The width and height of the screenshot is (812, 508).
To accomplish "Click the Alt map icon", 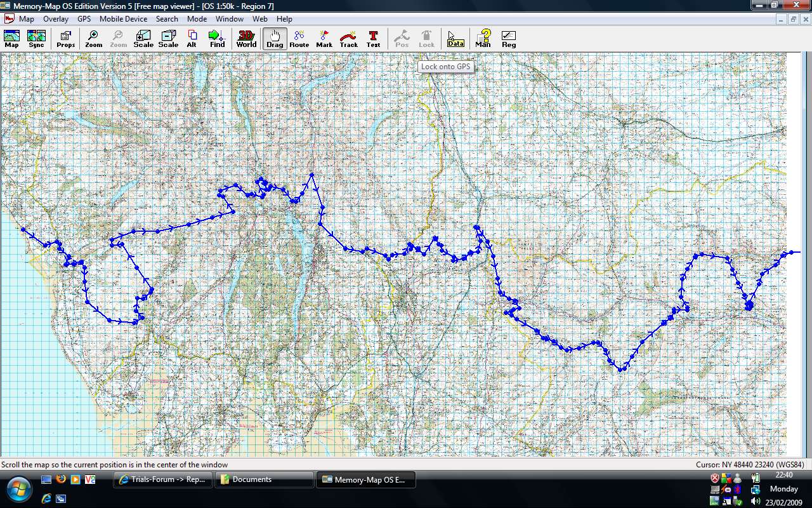I will coord(192,39).
